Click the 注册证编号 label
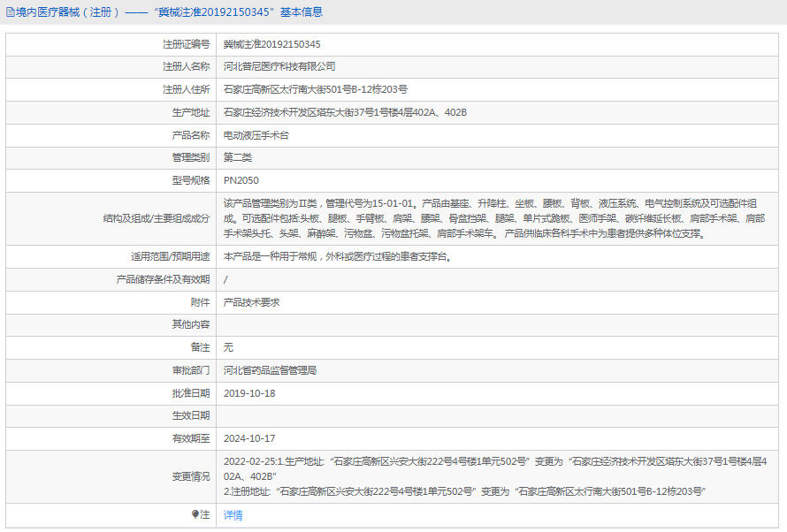 click(186, 44)
